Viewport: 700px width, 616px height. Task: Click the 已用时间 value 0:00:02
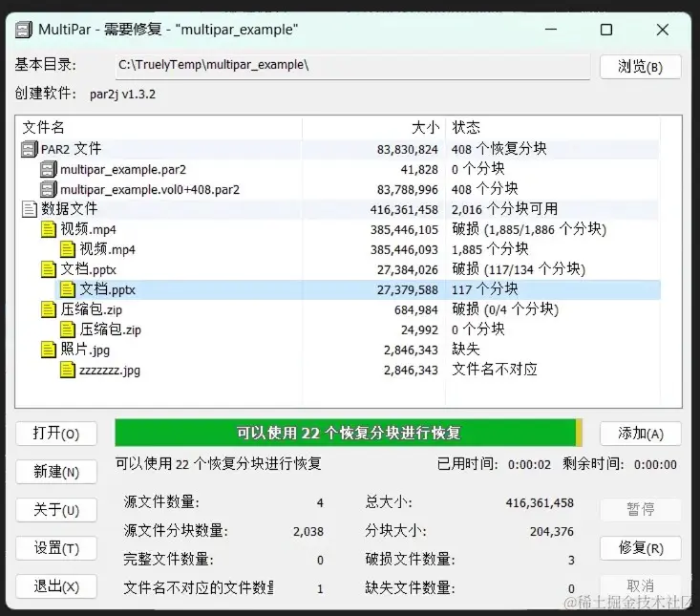coord(529,465)
